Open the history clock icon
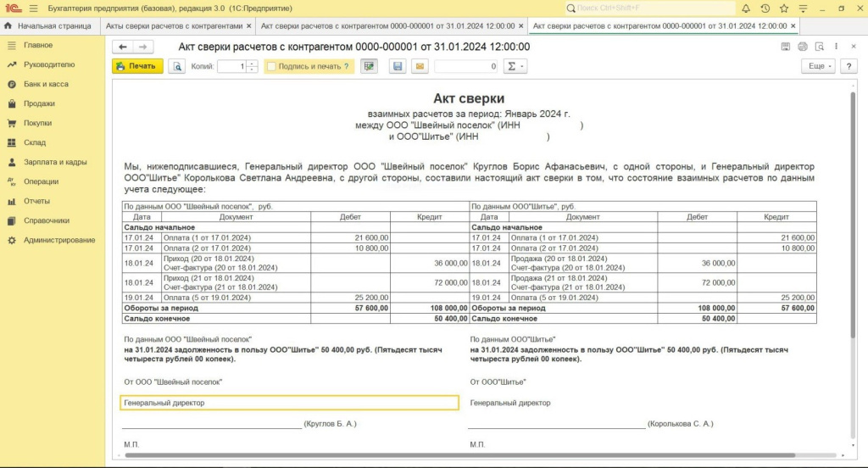 pos(765,8)
